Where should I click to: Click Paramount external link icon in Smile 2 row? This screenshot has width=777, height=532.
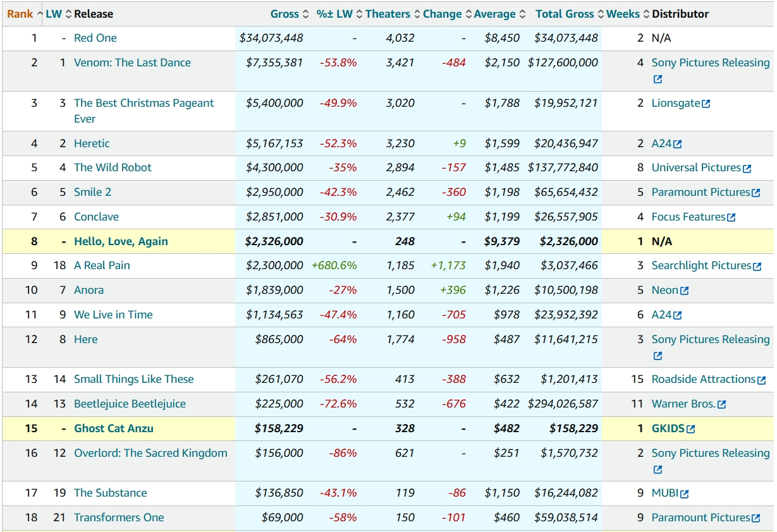pos(756,193)
